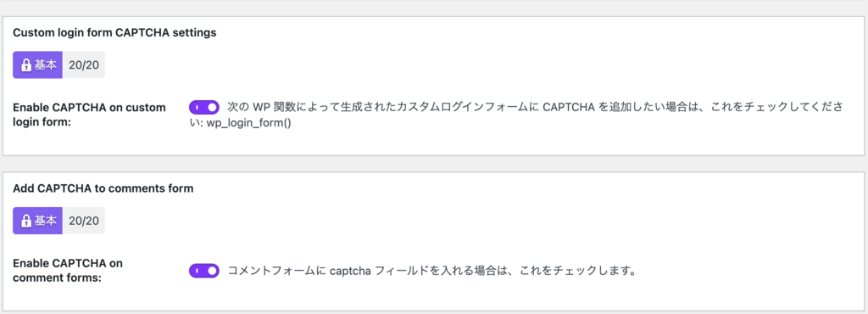
Task: Click the wp_login_form() function name text
Action: click(x=248, y=123)
